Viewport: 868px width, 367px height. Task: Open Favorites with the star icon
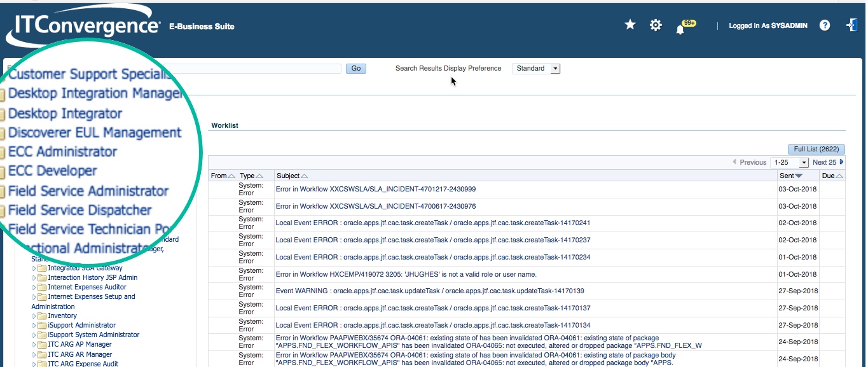[630, 25]
